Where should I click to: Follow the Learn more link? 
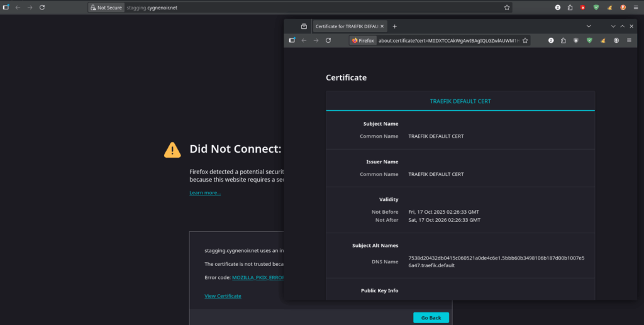pos(205,193)
